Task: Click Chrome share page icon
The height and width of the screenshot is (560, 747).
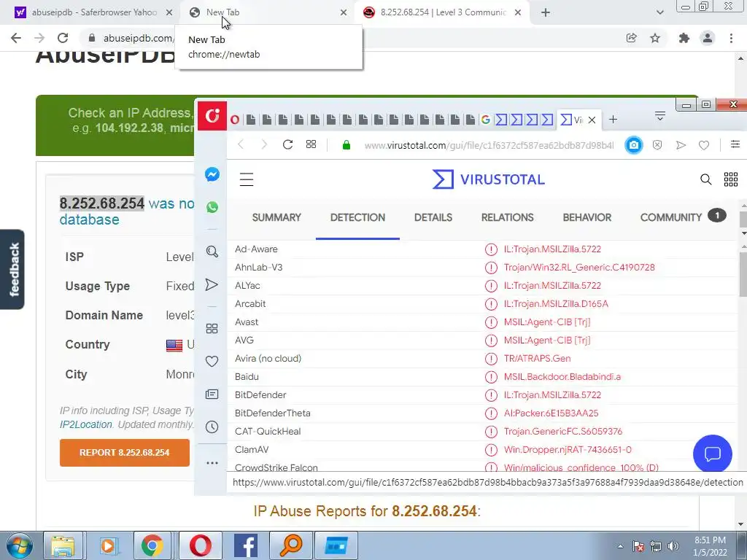Action: point(632,38)
